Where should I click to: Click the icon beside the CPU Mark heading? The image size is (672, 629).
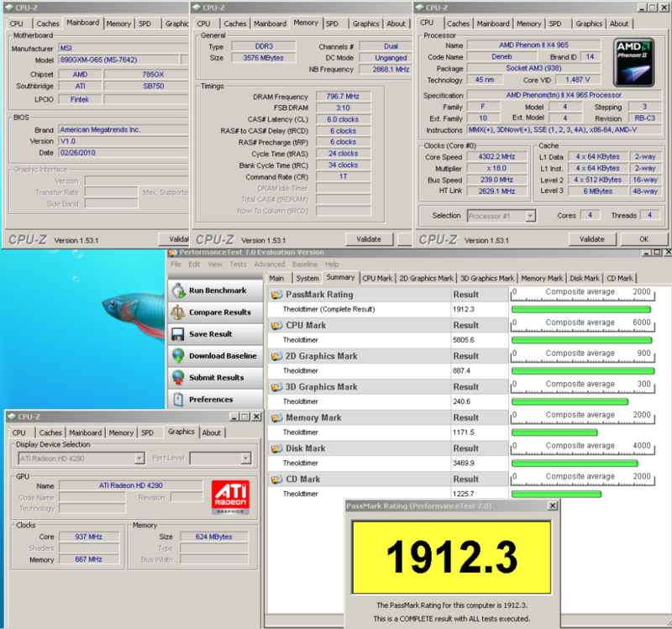click(x=276, y=326)
